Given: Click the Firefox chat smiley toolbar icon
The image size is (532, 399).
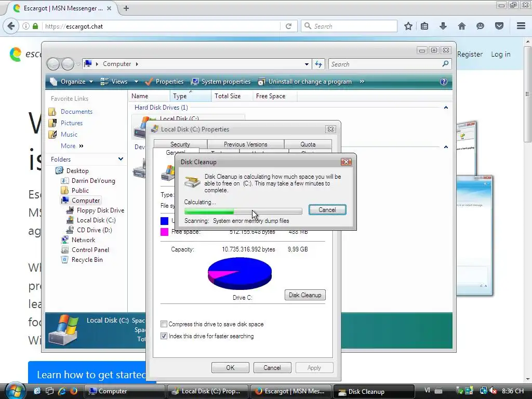Looking at the screenshot, I should [480, 26].
